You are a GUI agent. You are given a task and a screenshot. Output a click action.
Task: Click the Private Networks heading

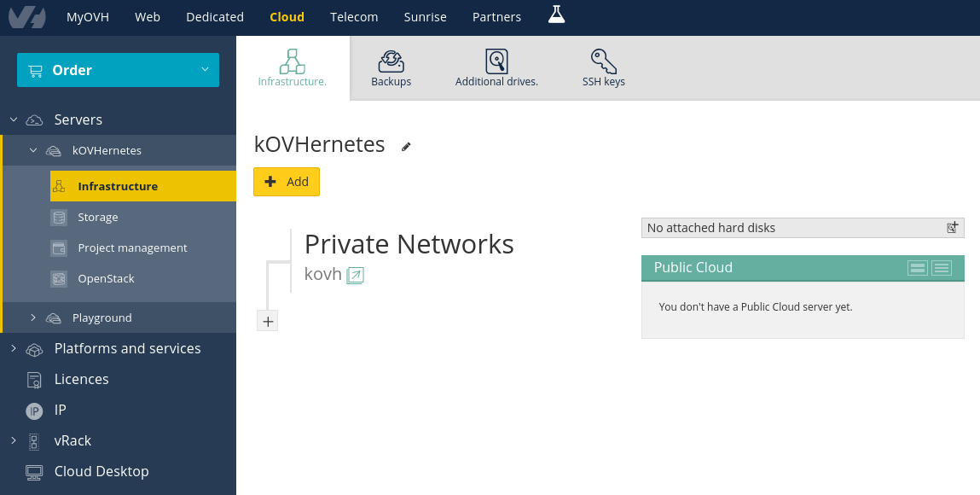pyautogui.click(x=409, y=244)
